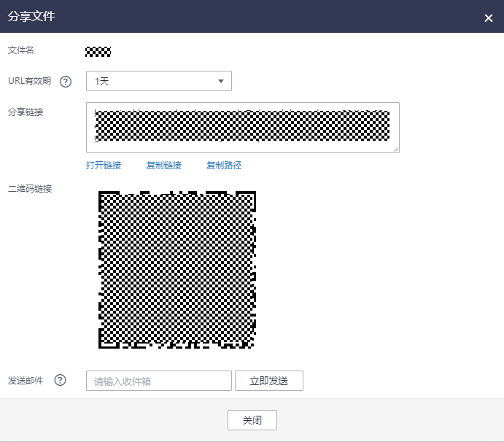Screen dimensions: 504x442
Task: Click the help icon next to URL有效期
Action: tap(66, 82)
